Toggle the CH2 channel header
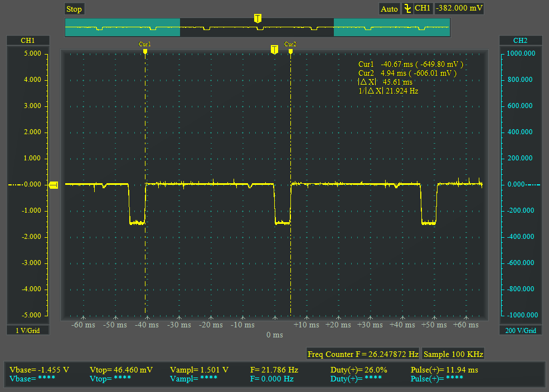549x392 pixels. point(520,41)
